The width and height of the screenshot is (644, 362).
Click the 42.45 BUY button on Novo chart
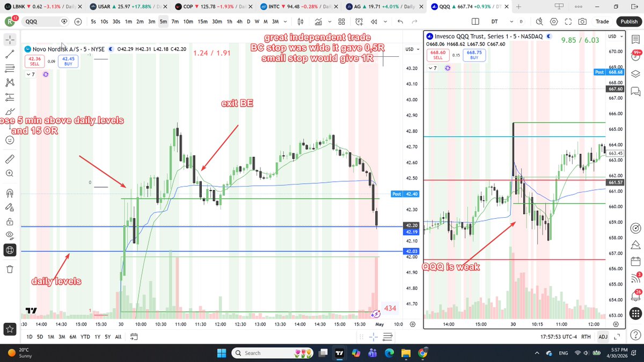point(68,62)
